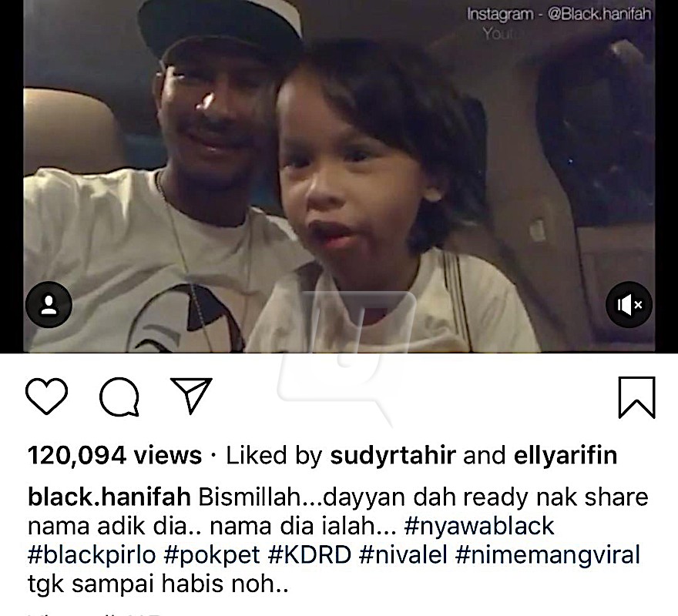
Task: Like the post with the heart icon
Action: pos(47,396)
